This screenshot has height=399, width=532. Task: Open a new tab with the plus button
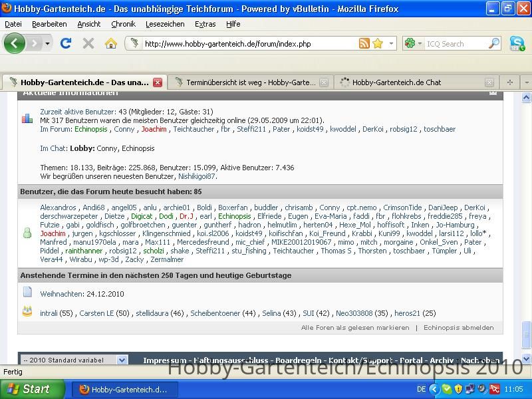coord(509,82)
